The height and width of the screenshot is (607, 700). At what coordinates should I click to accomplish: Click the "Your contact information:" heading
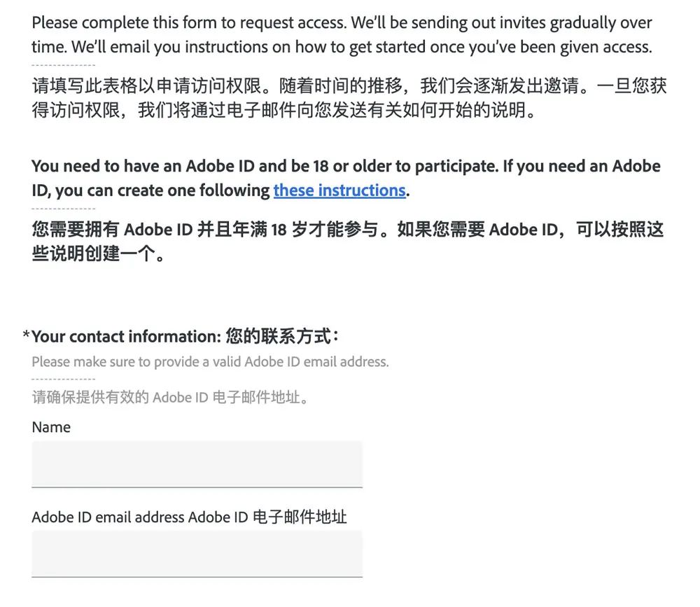(x=126, y=337)
